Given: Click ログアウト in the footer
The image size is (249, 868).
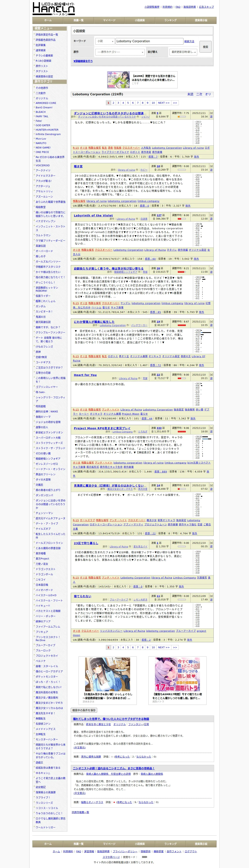Looking at the screenshot, I should pyautogui.click(x=191, y=852).
